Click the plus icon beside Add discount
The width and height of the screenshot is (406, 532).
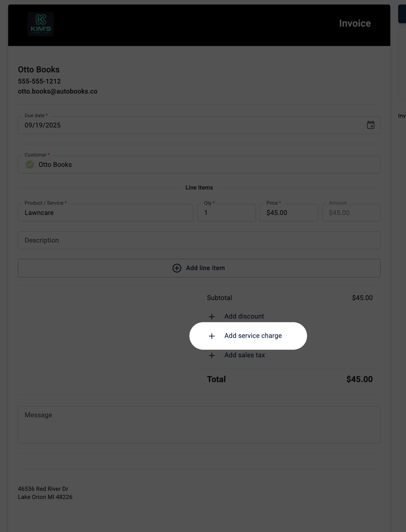pyautogui.click(x=212, y=317)
